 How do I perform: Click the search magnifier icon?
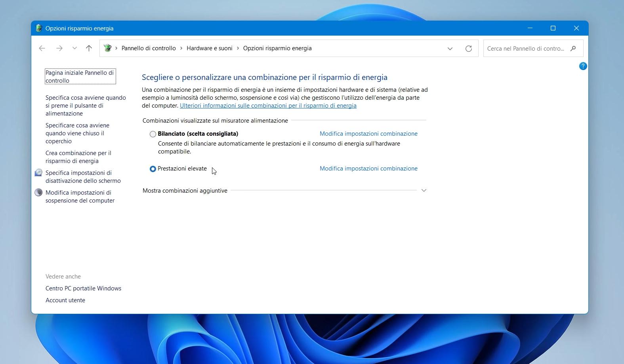[573, 48]
